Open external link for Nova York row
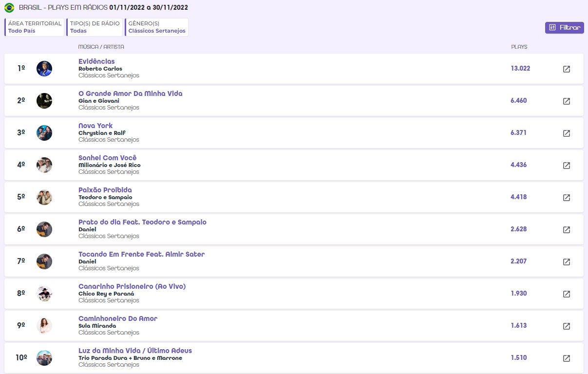588x374 pixels. coord(567,133)
